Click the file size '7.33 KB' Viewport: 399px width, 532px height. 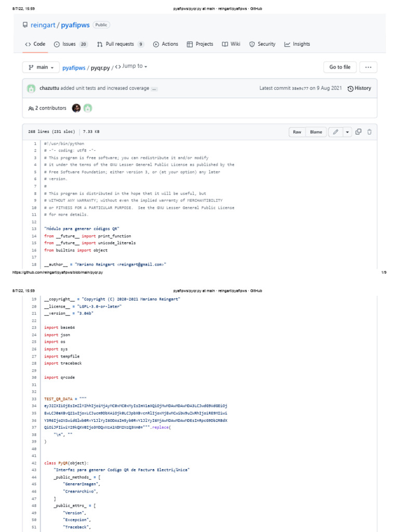pyautogui.click(x=91, y=131)
